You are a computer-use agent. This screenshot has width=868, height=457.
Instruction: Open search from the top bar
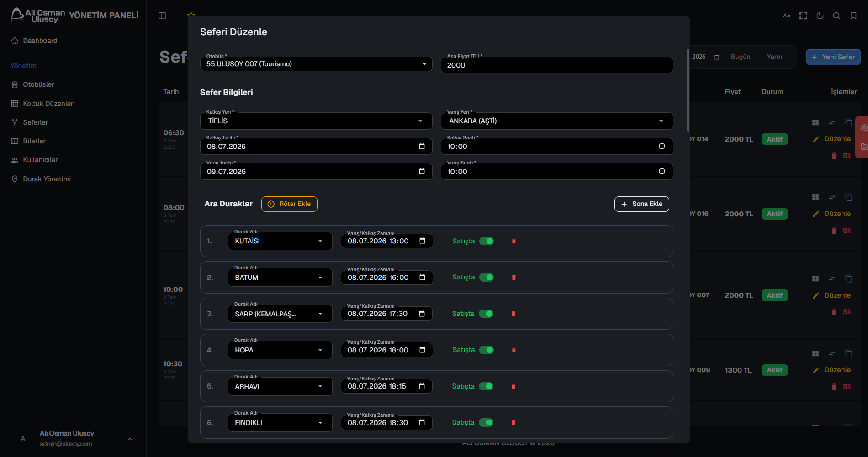[836, 16]
